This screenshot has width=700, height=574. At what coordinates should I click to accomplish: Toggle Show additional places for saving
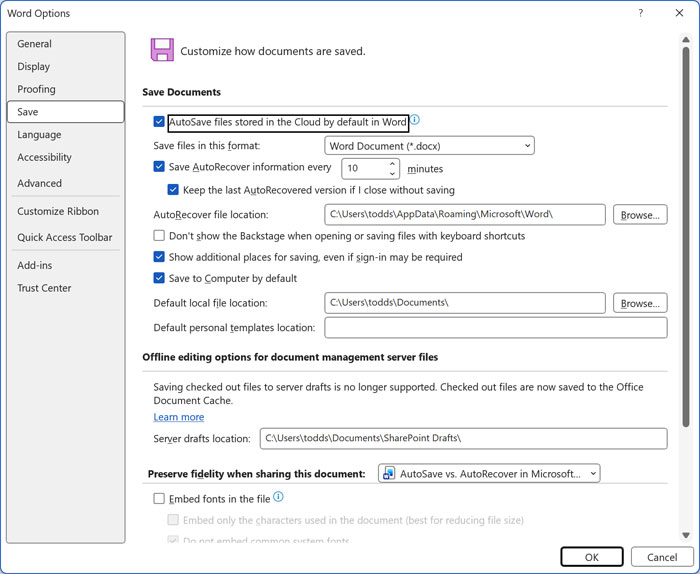(x=159, y=257)
